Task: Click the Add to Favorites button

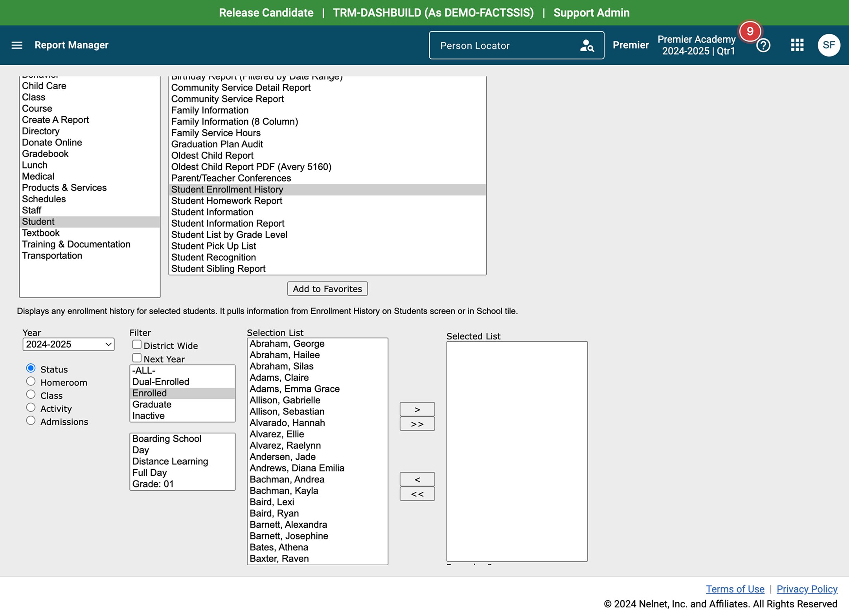Action: [x=327, y=289]
